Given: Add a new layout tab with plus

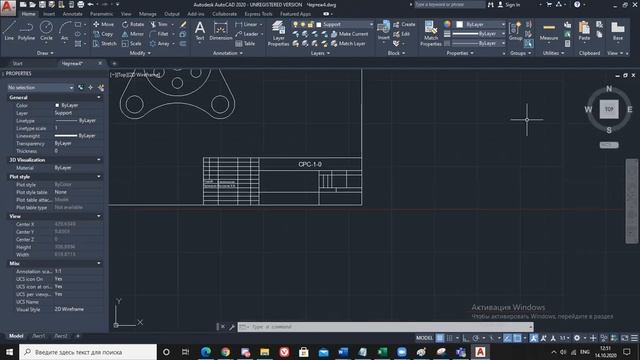Looking at the screenshot, I should tap(78, 336).
